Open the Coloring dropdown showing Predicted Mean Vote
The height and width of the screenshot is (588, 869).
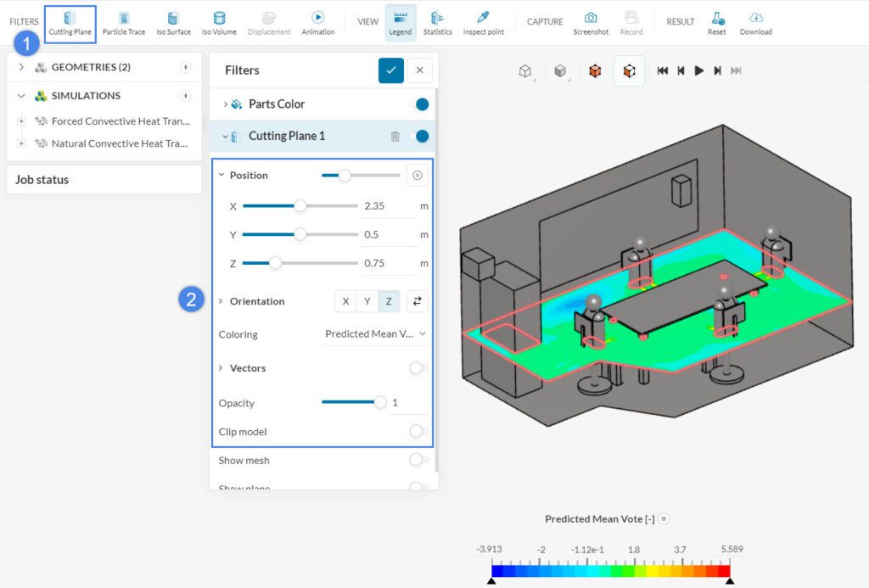[x=374, y=334]
